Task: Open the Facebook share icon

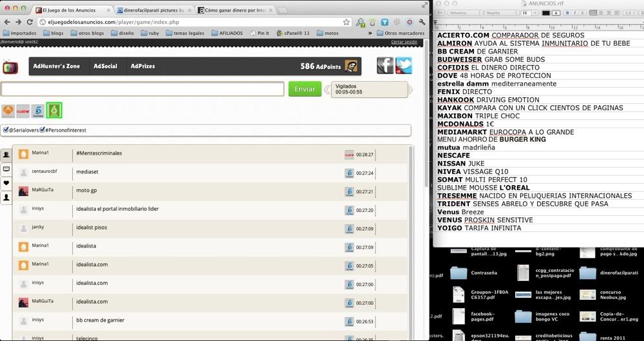Action: click(385, 66)
